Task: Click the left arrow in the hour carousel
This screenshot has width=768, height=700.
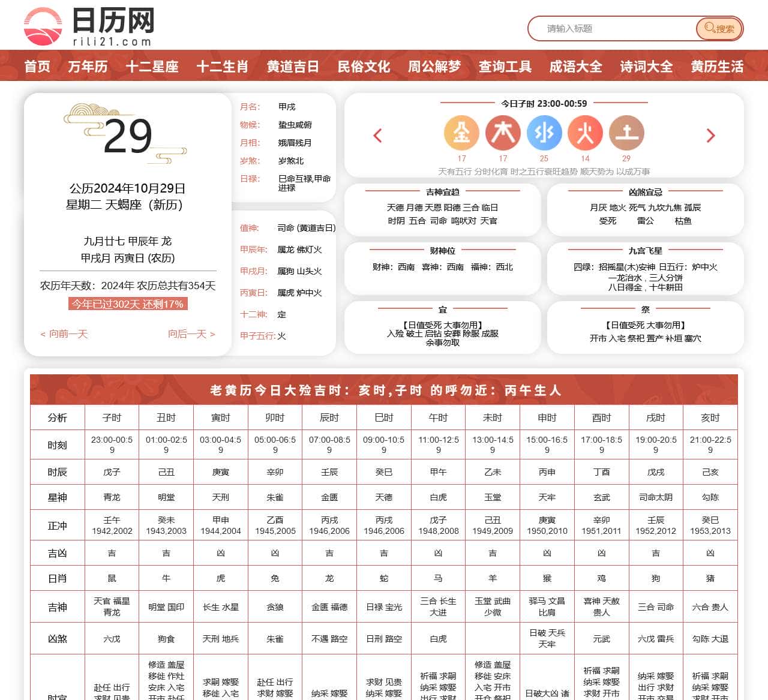Action: coord(377,136)
